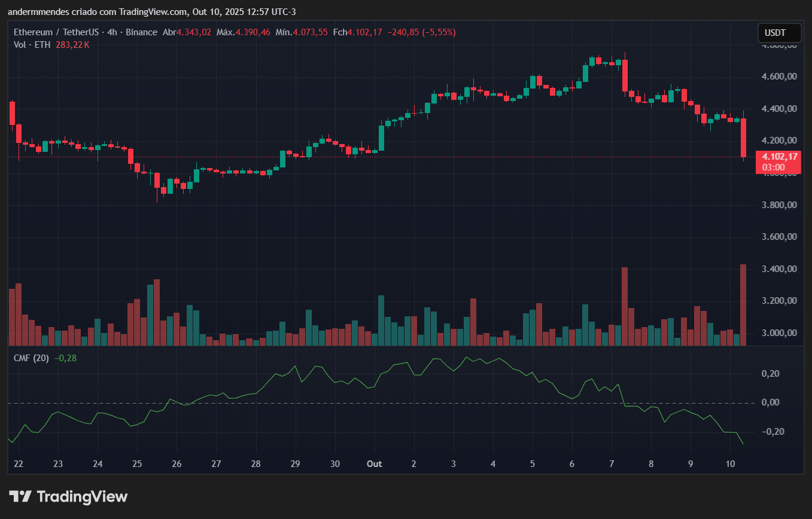
Task: Click the 0,00 label on CMF scale
Action: pyautogui.click(x=782, y=402)
